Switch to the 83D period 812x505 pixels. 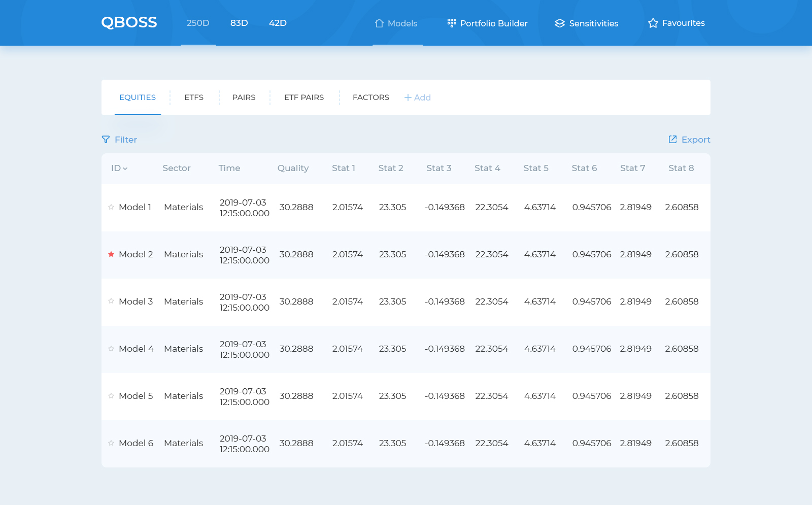point(239,23)
